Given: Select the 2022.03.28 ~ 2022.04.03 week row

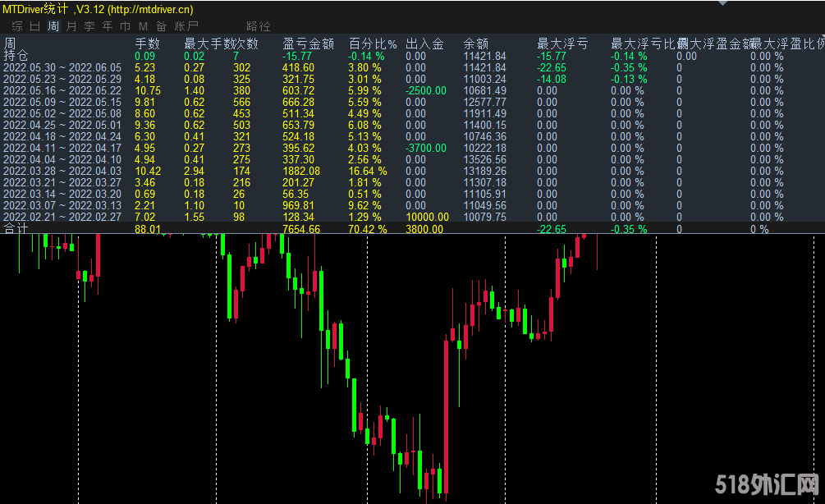Looking at the screenshot, I should coord(62,171).
